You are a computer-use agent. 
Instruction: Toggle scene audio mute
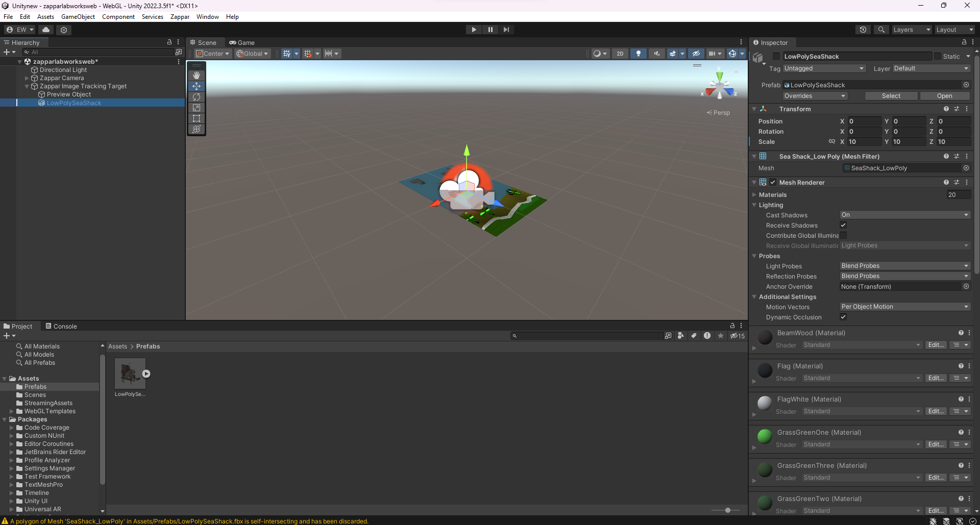click(656, 54)
